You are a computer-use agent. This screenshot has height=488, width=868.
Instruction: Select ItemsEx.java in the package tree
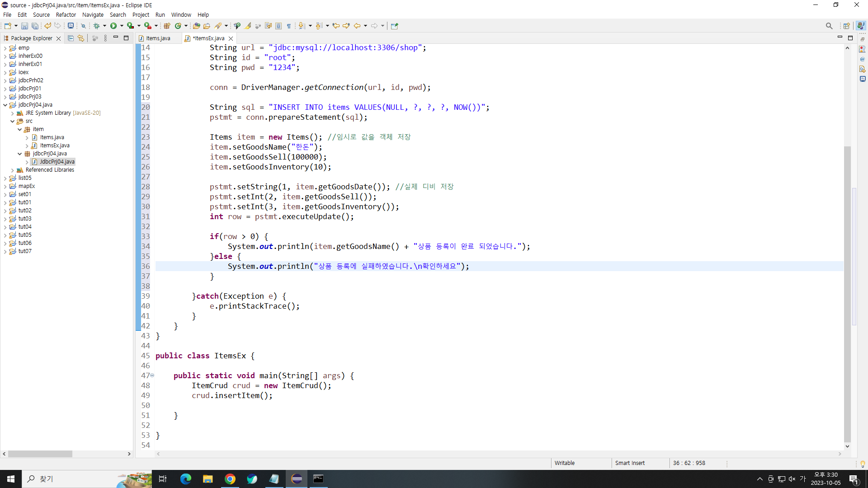click(55, 145)
